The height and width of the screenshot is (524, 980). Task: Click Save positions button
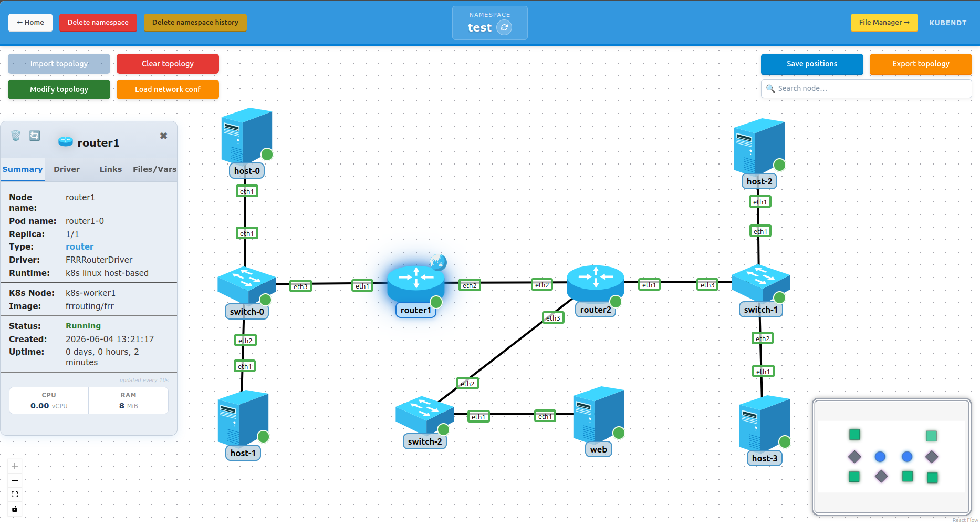click(x=812, y=64)
